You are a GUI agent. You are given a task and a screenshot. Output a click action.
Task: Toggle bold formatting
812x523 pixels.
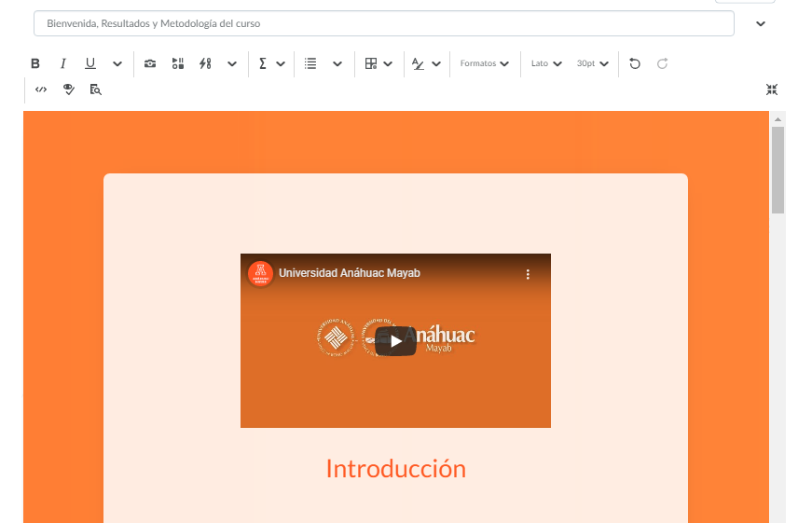pyautogui.click(x=35, y=63)
